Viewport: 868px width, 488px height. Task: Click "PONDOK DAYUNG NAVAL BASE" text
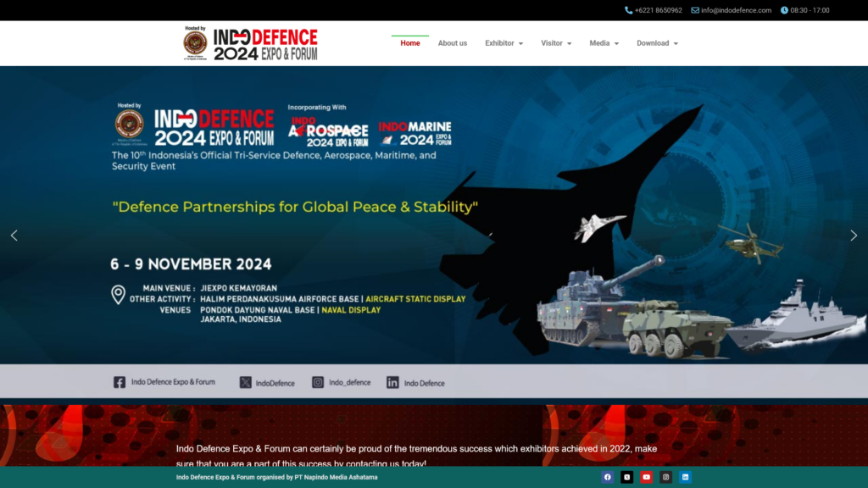(258, 310)
